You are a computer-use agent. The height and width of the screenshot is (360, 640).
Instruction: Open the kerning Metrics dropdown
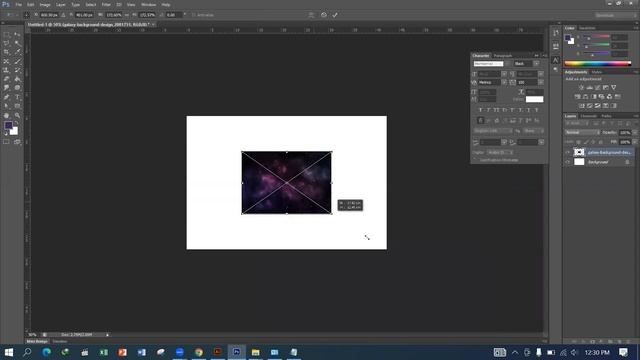[x=504, y=82]
